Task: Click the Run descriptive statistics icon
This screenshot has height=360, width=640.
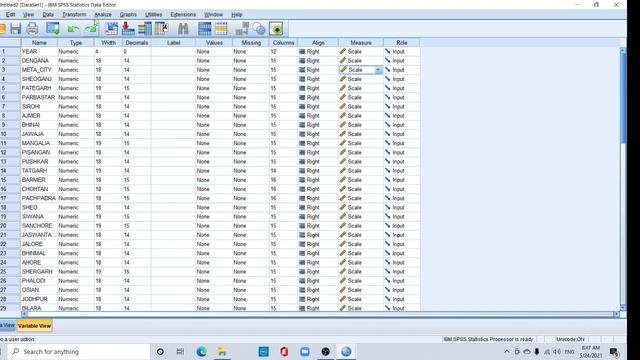Action: coord(162,29)
